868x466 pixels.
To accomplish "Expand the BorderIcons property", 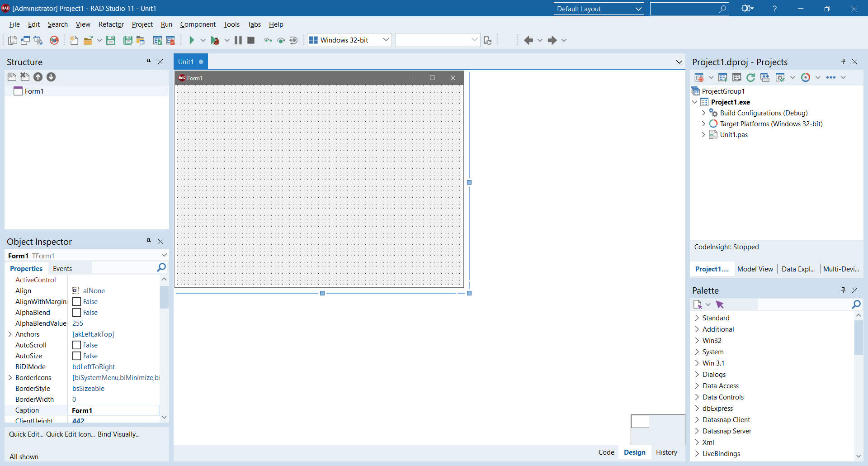I will coord(10,378).
